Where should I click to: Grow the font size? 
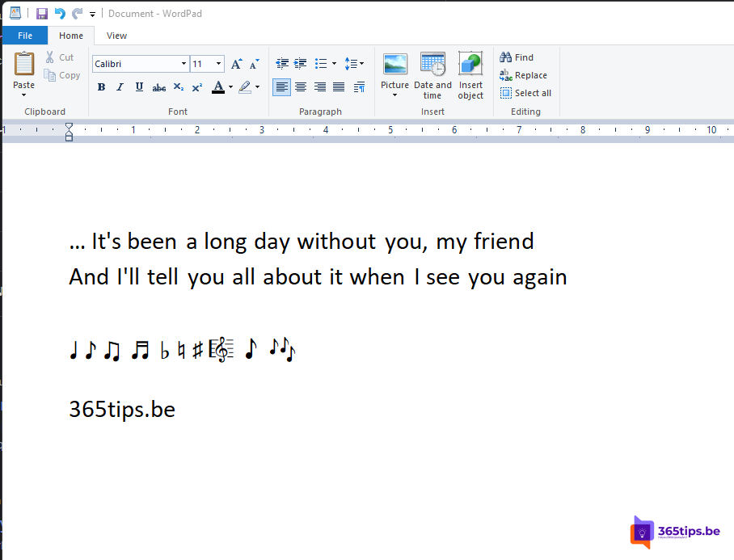click(237, 64)
